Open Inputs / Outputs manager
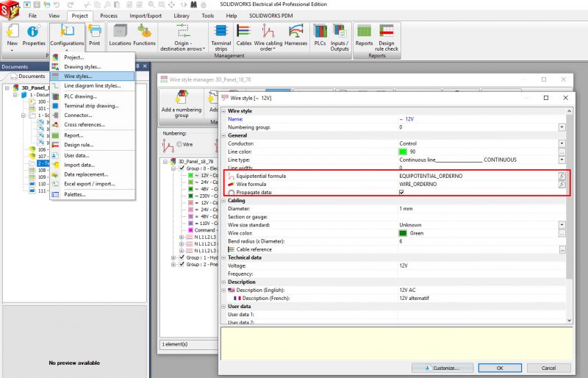The width and height of the screenshot is (588, 378). [340, 38]
